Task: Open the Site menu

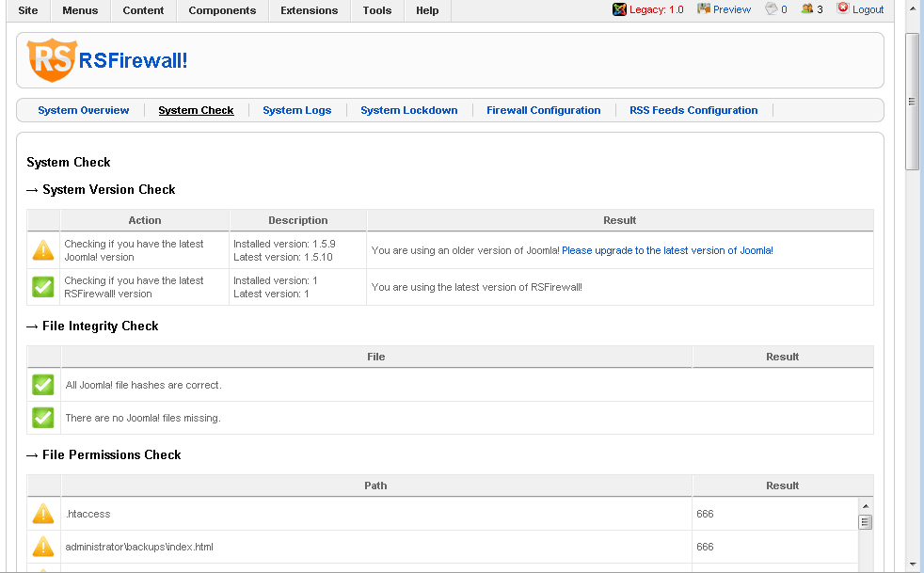Action: 27,10
